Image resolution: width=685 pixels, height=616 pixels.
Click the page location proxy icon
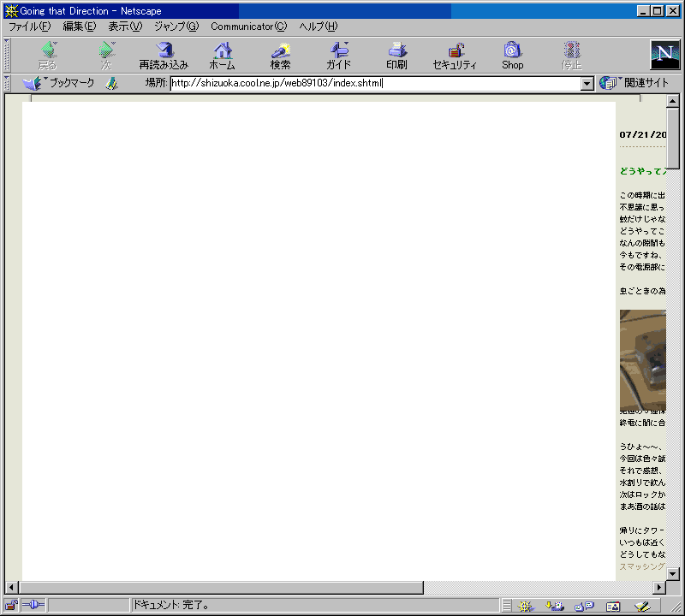[112, 83]
